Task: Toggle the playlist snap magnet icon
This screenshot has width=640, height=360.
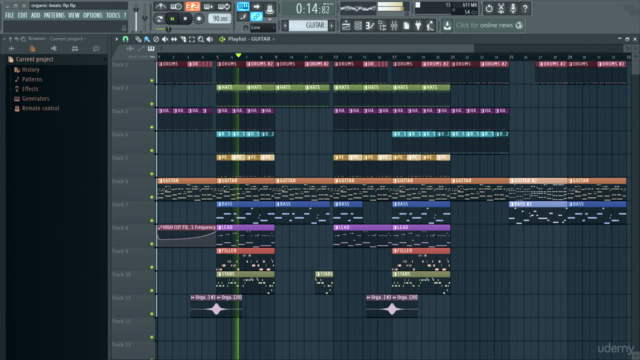Action: tap(125, 39)
